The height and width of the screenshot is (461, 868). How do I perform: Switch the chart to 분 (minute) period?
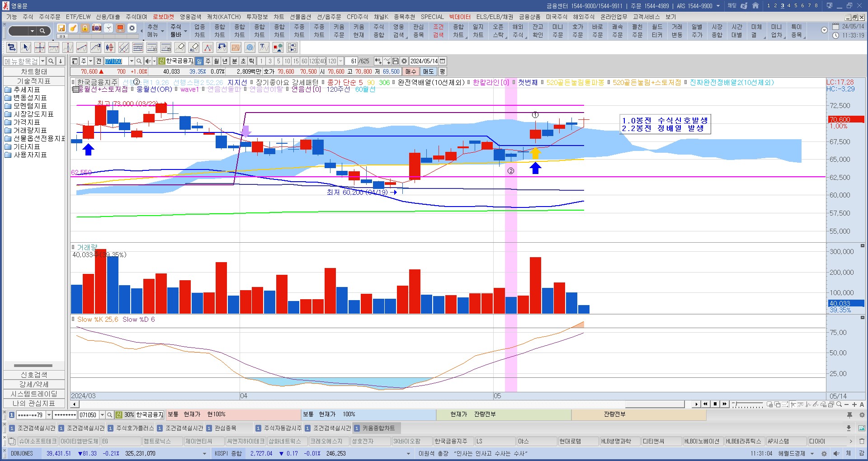[235, 61]
